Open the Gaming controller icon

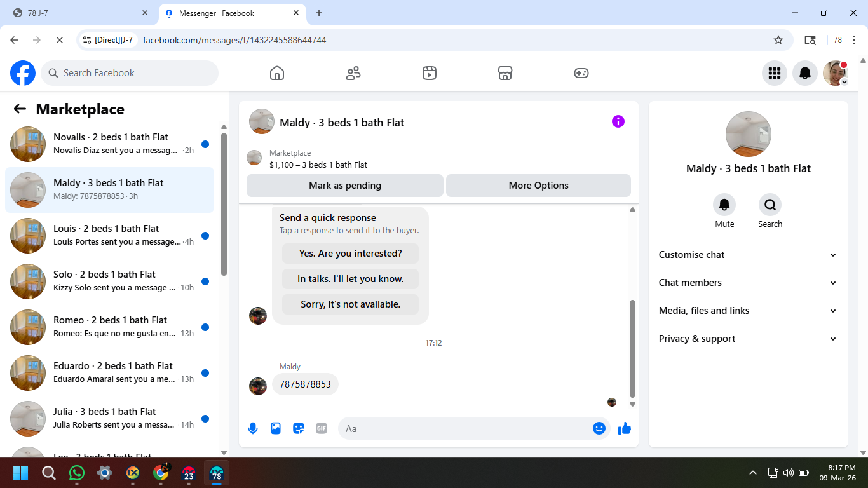pyautogui.click(x=581, y=73)
